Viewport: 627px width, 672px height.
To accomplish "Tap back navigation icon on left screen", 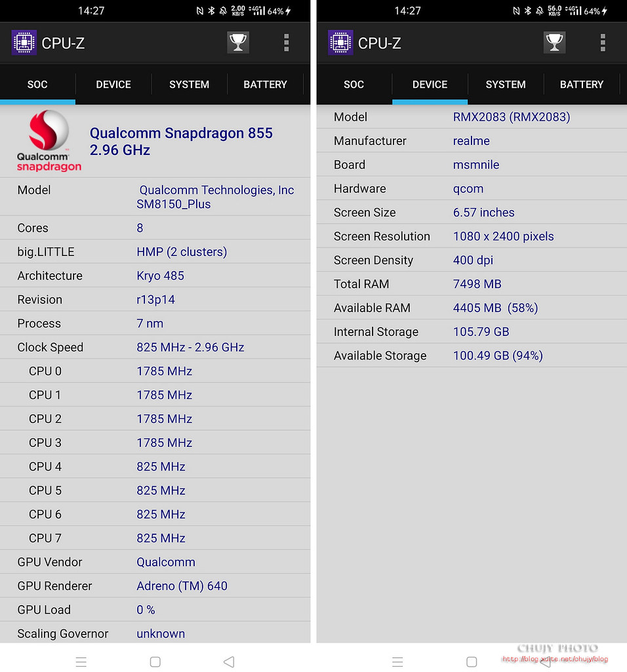I will 229,661.
